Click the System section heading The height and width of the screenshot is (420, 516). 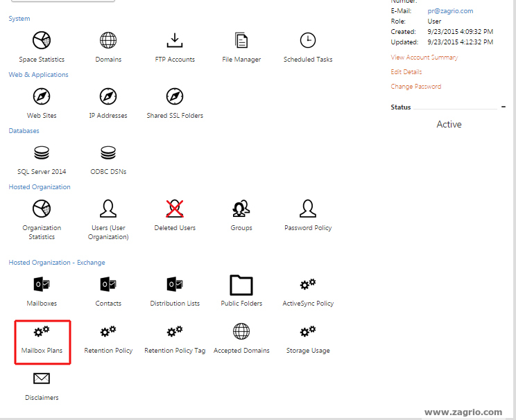pyautogui.click(x=19, y=19)
